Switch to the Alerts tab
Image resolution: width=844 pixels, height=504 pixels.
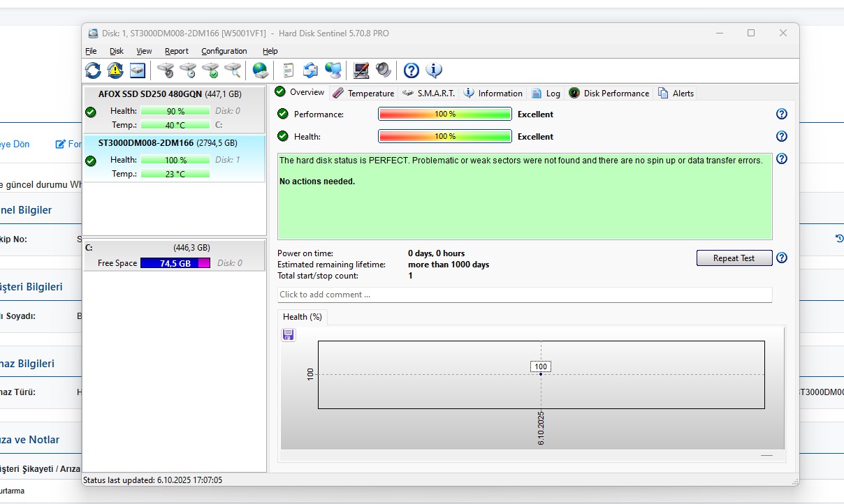point(676,93)
